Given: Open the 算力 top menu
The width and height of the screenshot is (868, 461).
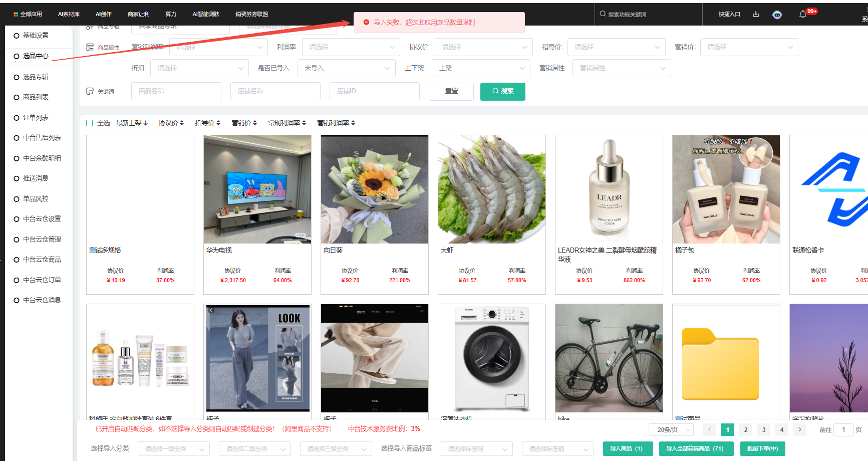Looking at the screenshot, I should [171, 14].
